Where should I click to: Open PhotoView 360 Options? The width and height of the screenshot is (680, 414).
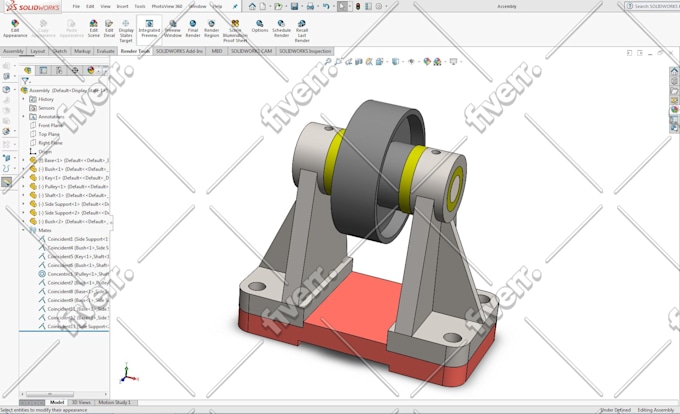[259, 26]
